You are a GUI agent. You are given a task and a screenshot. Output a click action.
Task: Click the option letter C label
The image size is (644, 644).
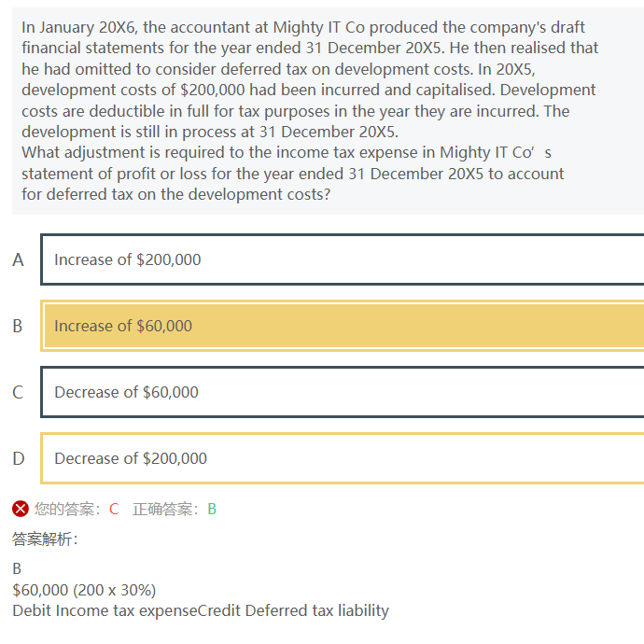coord(18,392)
